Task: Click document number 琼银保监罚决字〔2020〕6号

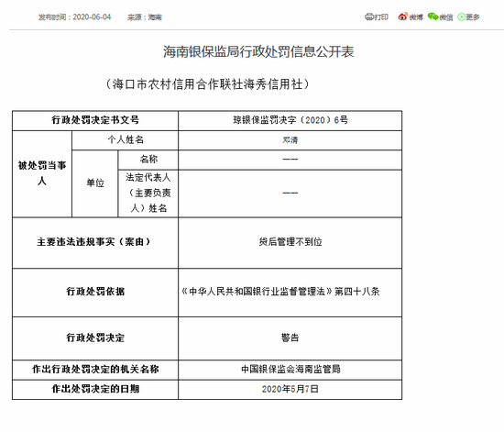Action: [290, 120]
